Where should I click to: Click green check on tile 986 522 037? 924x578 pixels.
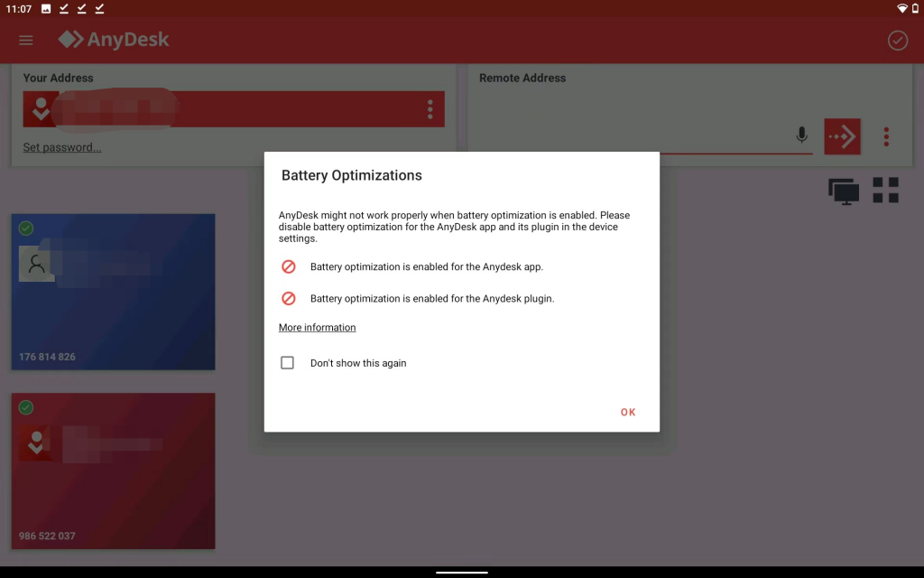click(26, 407)
